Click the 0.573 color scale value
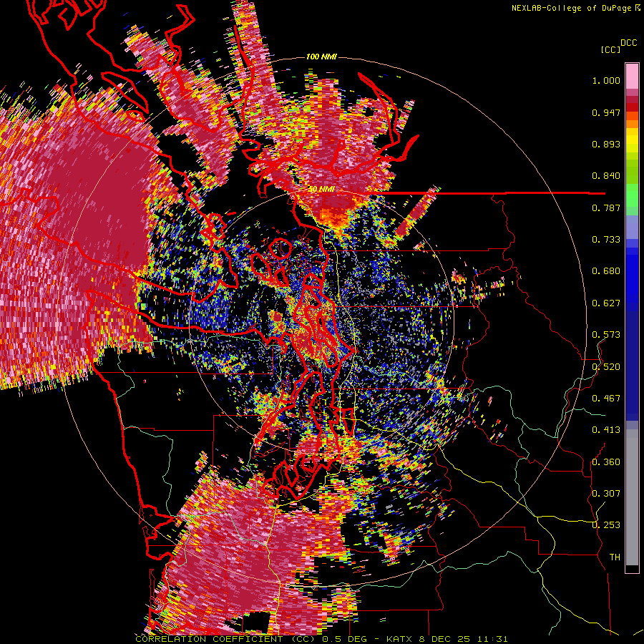 (606, 335)
